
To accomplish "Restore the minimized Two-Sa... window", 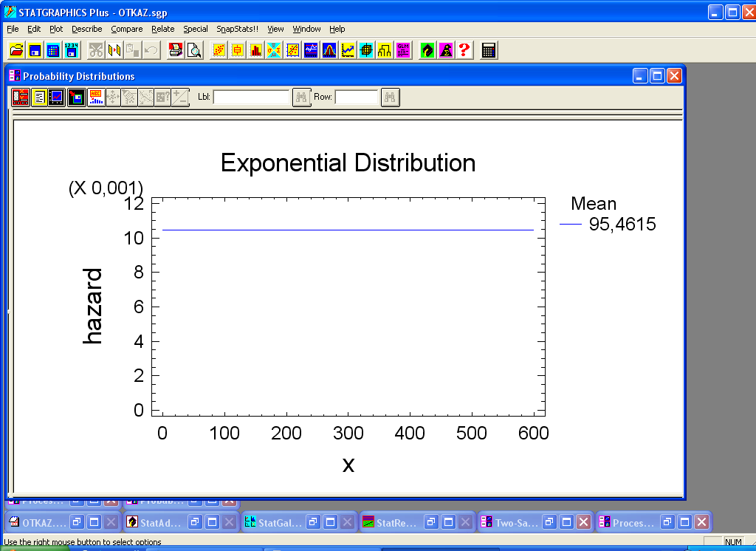I will point(549,522).
